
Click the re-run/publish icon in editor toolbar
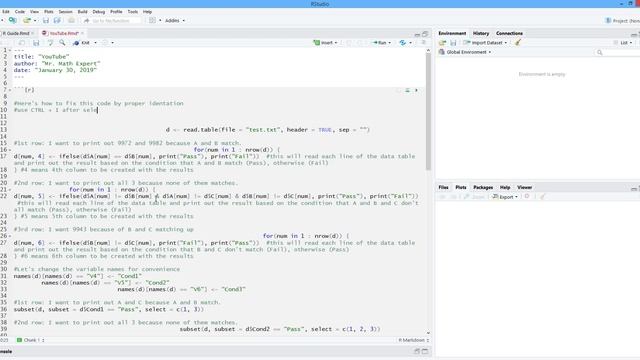[403, 43]
